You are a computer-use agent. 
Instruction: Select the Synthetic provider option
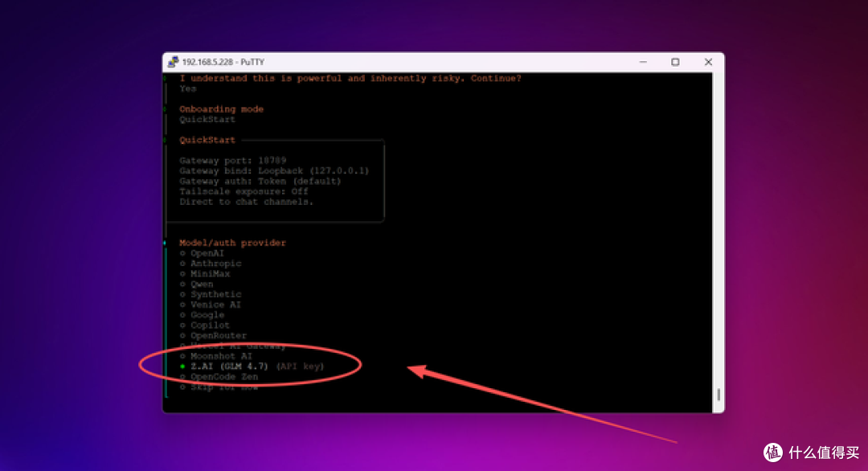click(x=211, y=294)
